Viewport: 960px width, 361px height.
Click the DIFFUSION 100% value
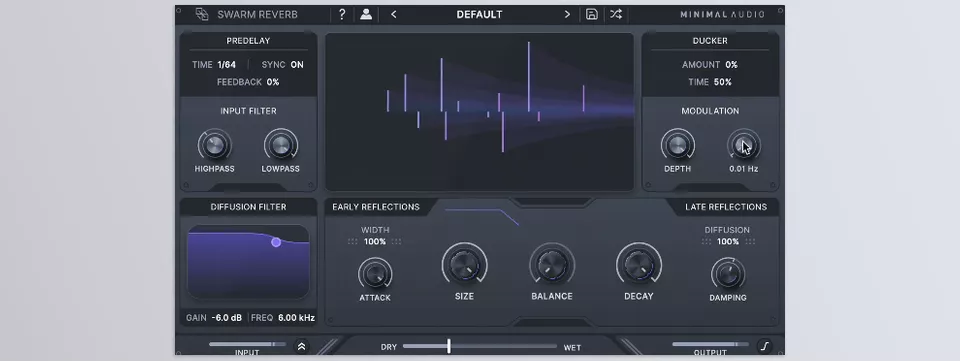point(727,242)
